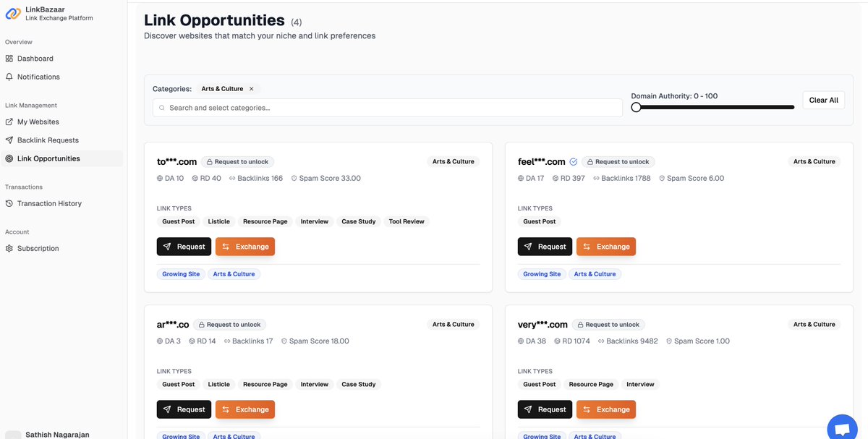This screenshot has height=439, width=868.
Task: Click Backlinks 1788 on feel***.com card
Action: click(x=621, y=179)
